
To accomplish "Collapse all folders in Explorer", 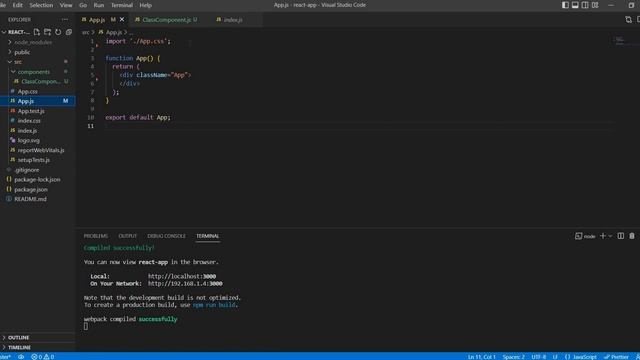I will (69, 32).
